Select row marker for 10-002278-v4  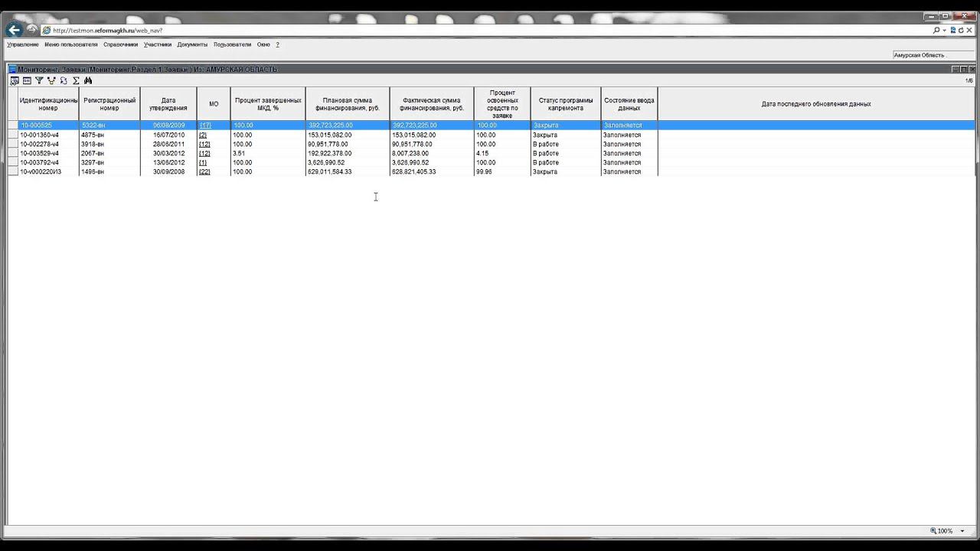(x=13, y=144)
